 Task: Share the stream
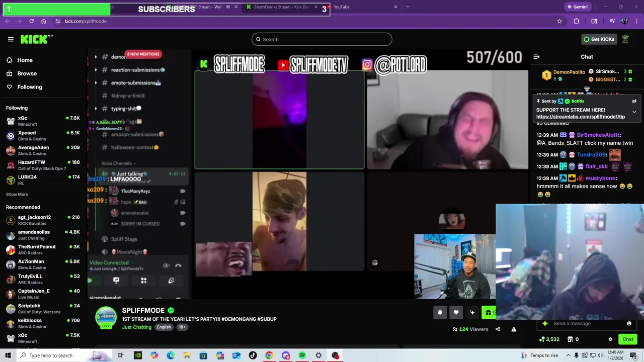[x=498, y=329]
